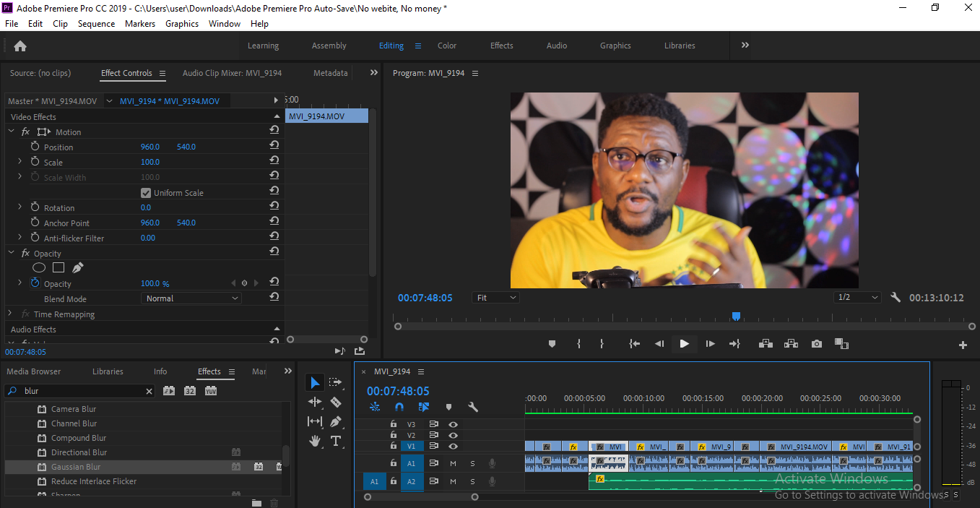This screenshot has height=508, width=980.
Task: Go to Out point
Action: point(734,344)
